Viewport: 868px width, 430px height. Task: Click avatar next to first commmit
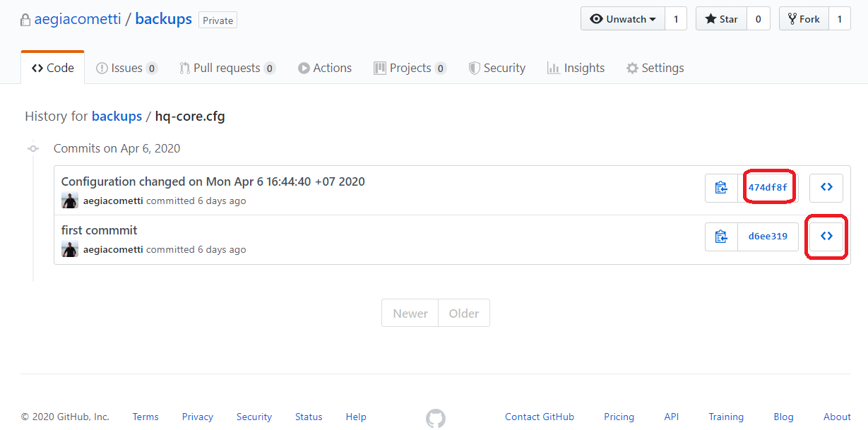point(70,249)
